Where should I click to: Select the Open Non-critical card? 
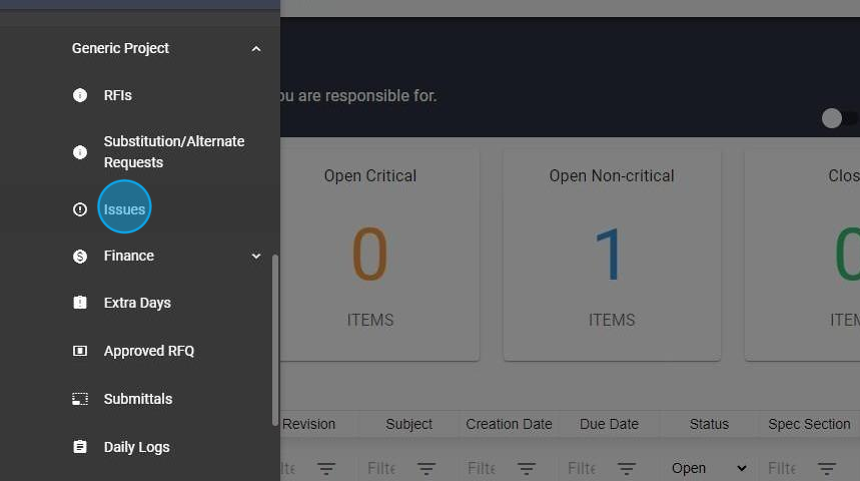612,255
